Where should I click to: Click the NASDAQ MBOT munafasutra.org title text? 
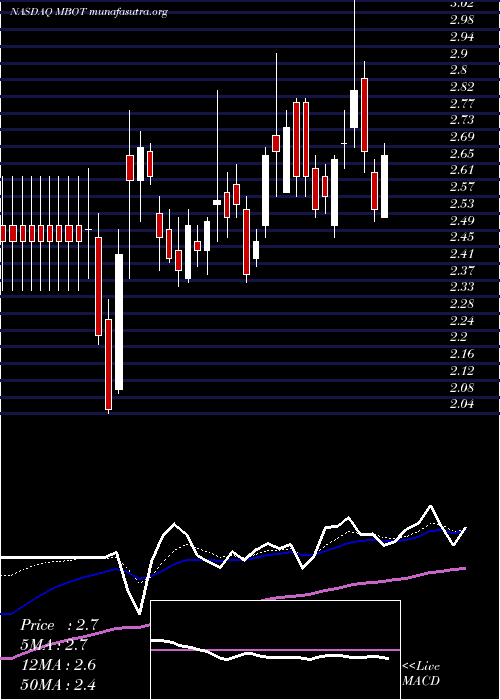pos(89,12)
